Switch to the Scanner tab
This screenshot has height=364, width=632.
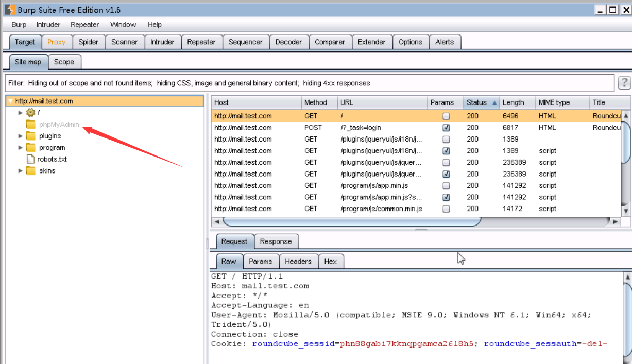(125, 42)
